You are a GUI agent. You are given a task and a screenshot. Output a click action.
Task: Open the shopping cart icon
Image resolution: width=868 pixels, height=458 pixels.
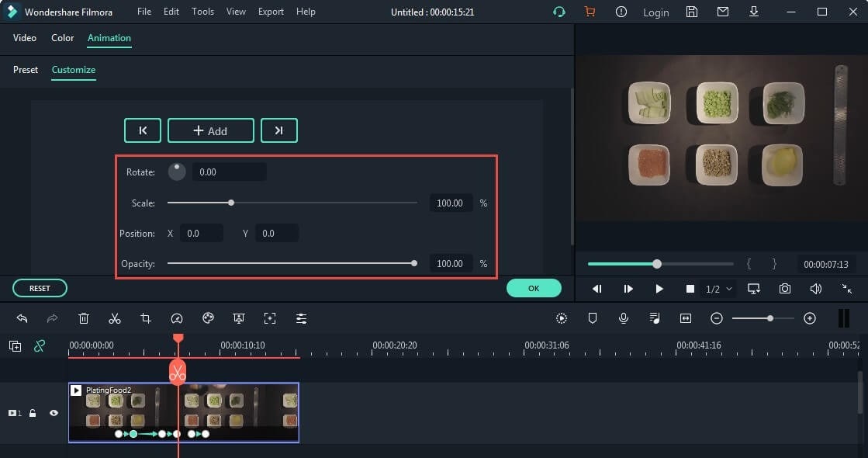pyautogui.click(x=590, y=12)
